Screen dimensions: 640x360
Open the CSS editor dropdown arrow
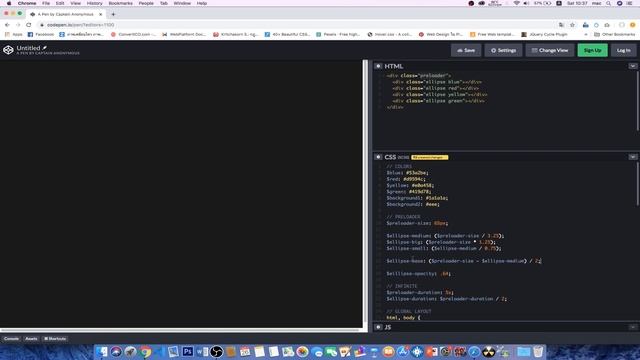pos(633,157)
